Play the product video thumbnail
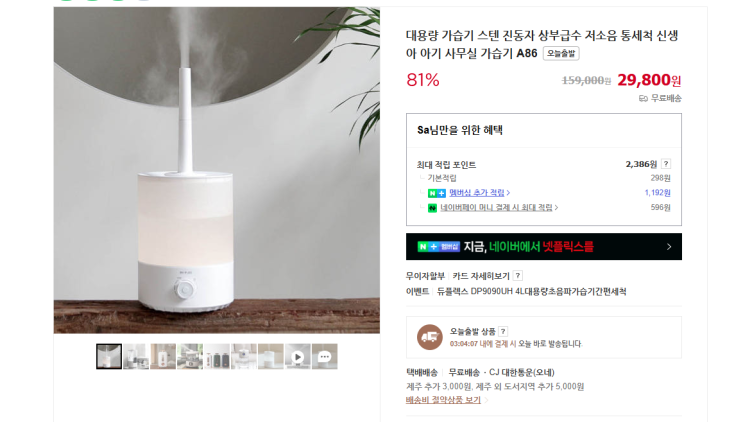The width and height of the screenshot is (743, 422). [298, 357]
